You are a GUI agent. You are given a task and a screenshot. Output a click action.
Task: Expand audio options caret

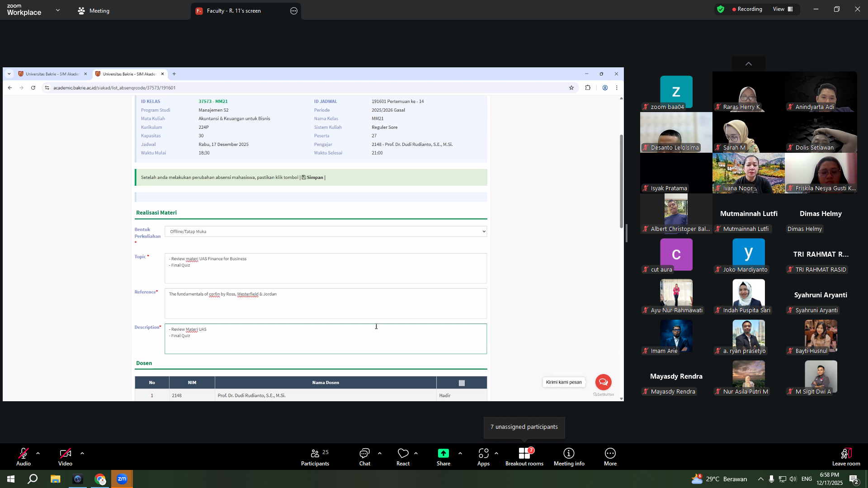(38, 453)
